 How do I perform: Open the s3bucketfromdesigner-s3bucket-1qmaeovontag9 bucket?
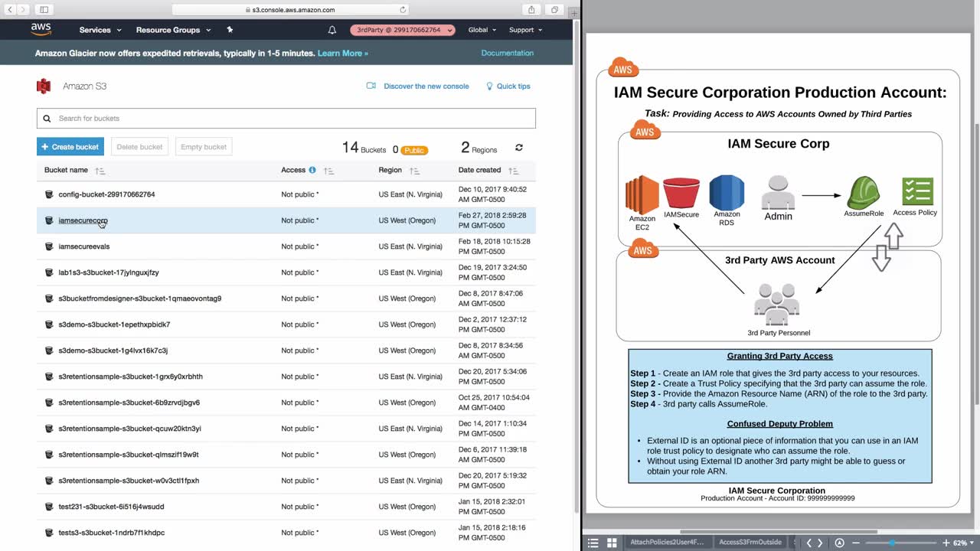[140, 298]
